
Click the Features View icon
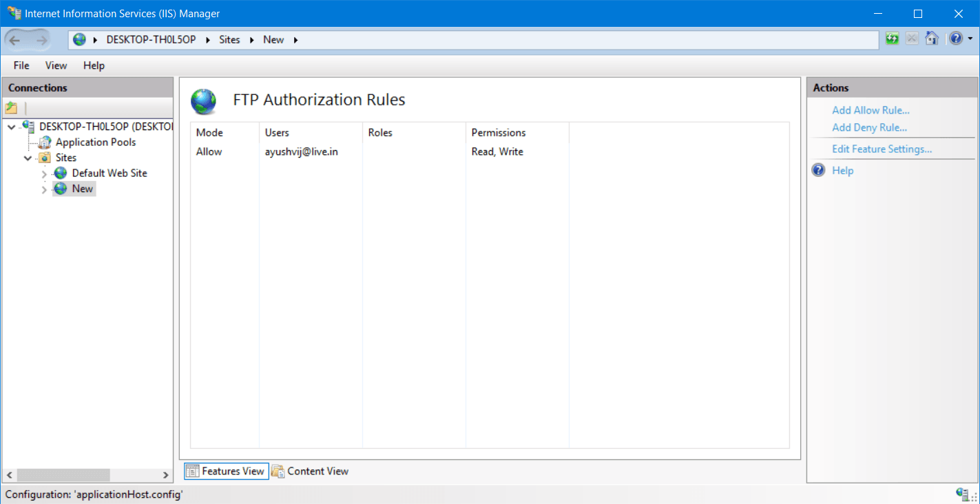(x=193, y=471)
